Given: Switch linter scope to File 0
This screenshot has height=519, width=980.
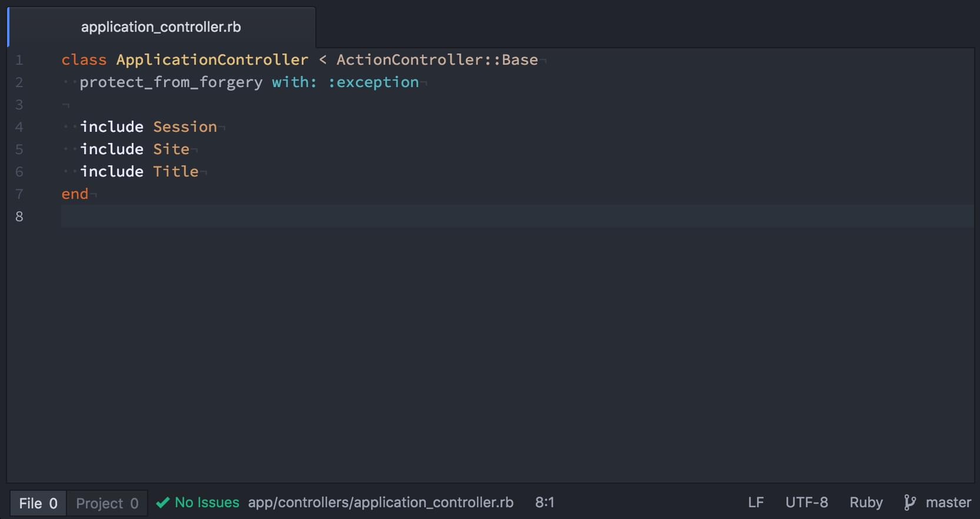Looking at the screenshot, I should pos(38,503).
